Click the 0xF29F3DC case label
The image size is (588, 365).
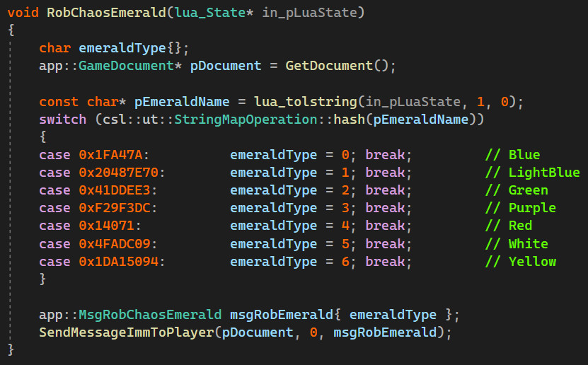pos(115,207)
